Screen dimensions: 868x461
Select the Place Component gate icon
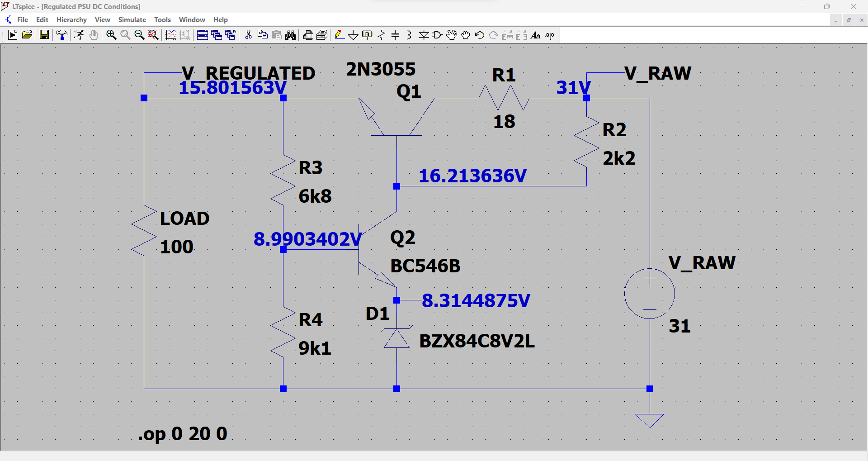click(438, 35)
